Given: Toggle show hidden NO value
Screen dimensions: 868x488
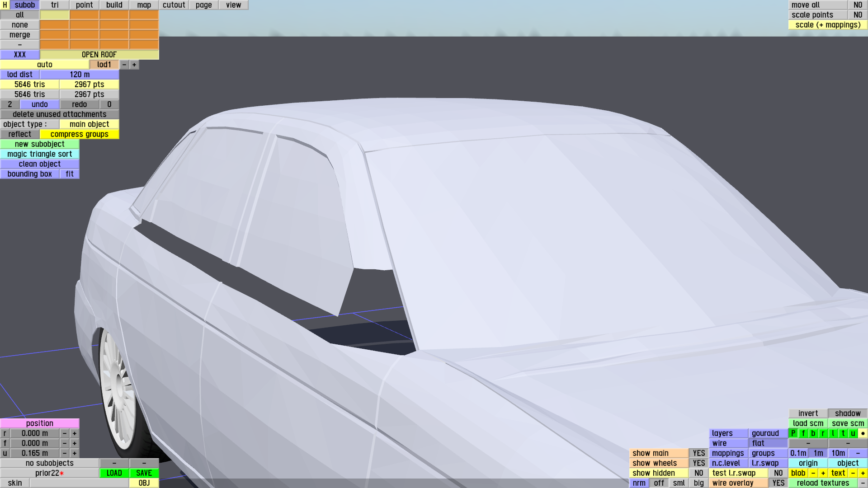Looking at the screenshot, I should click(699, 473).
